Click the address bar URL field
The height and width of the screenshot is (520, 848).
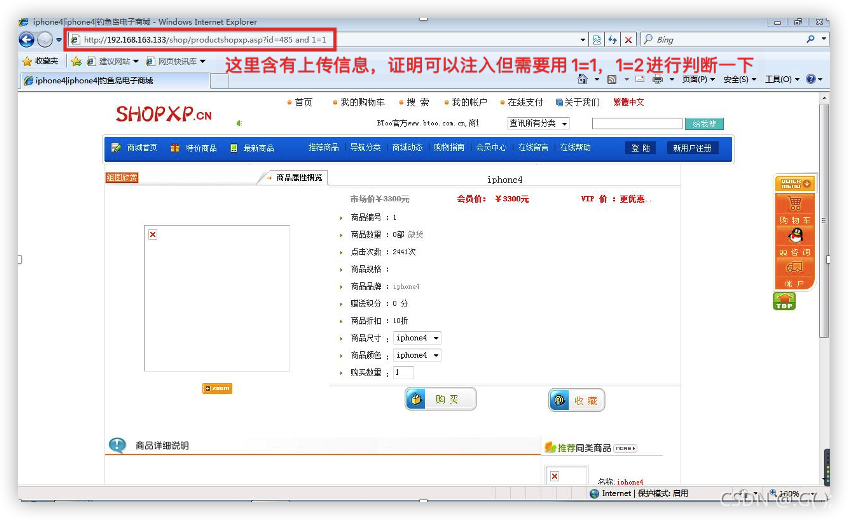[x=324, y=39]
